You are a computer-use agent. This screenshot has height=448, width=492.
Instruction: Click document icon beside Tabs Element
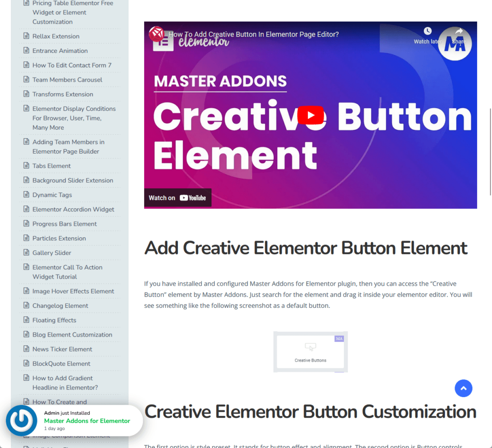pyautogui.click(x=26, y=165)
